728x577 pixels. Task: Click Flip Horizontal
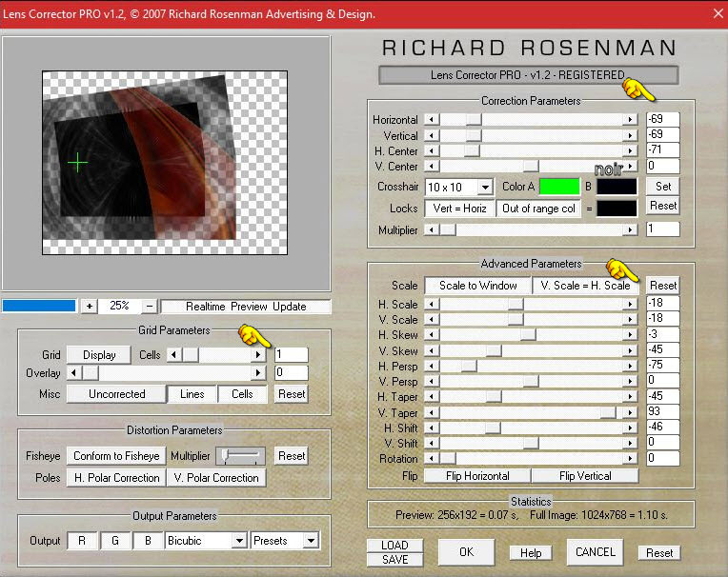click(477, 476)
